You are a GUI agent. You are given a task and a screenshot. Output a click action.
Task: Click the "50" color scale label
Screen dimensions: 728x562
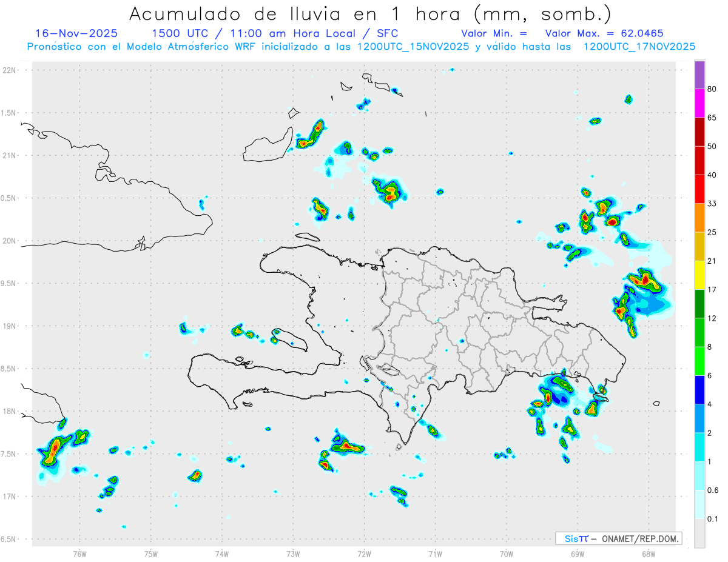(712, 147)
